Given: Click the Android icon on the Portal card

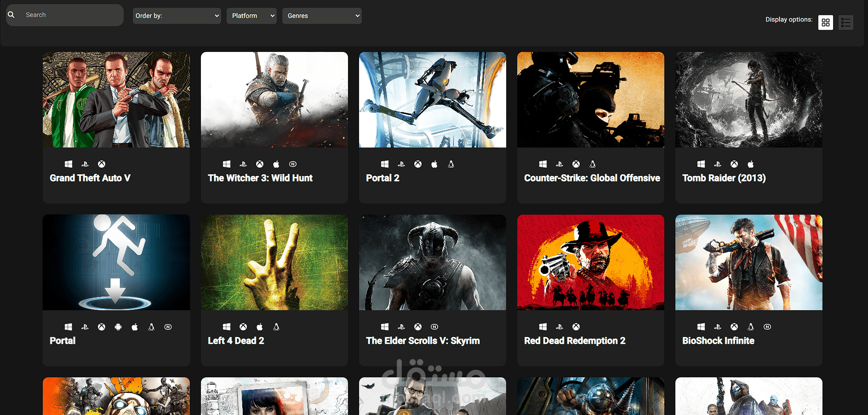Looking at the screenshot, I should tap(118, 327).
